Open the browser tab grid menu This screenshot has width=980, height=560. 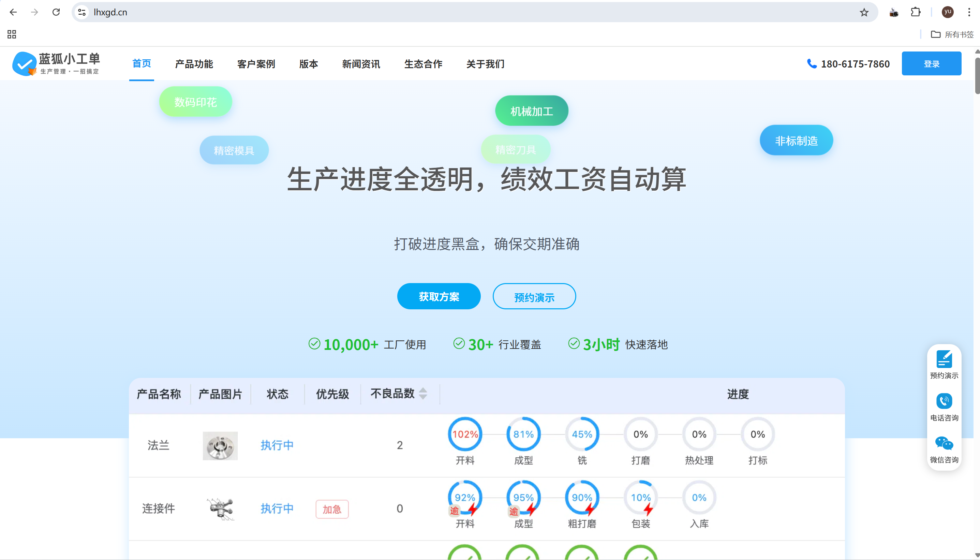[x=11, y=34]
